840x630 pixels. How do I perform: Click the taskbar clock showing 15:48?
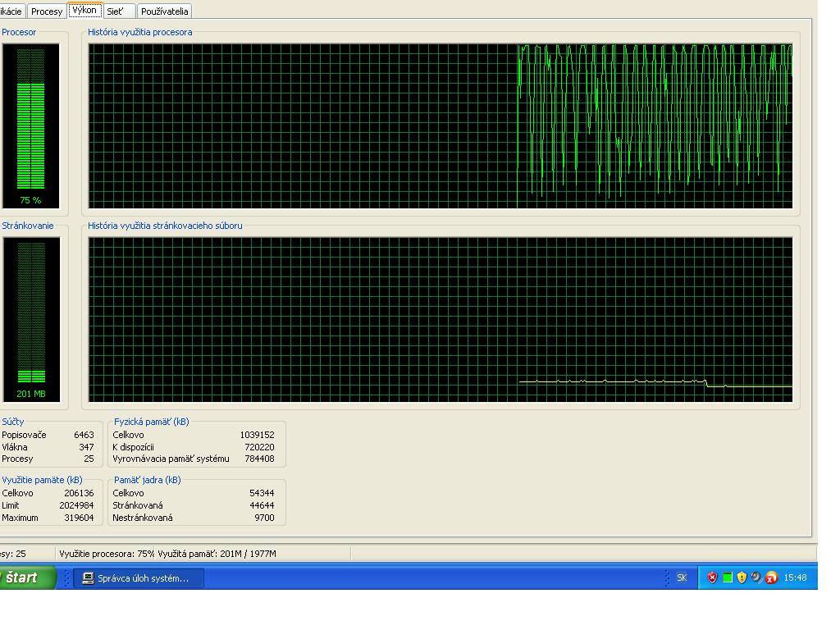pyautogui.click(x=795, y=577)
